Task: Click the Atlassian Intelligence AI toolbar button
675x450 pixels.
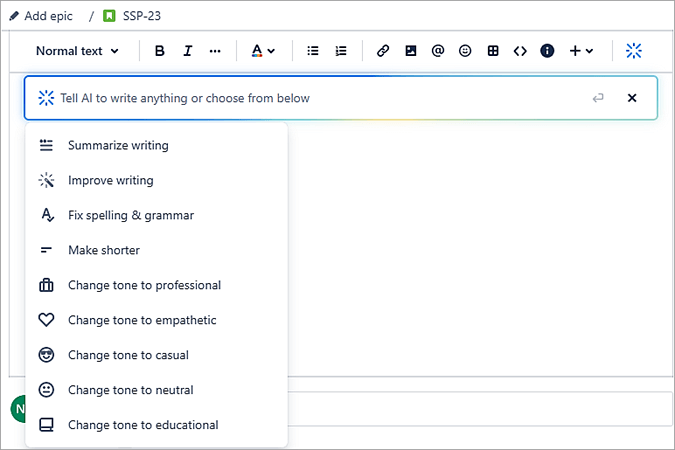Action: pyautogui.click(x=634, y=51)
